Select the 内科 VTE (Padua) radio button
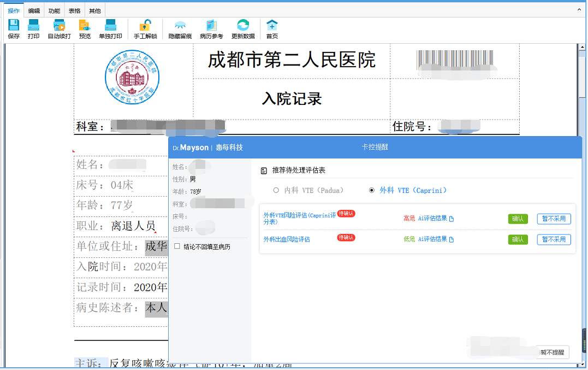Viewport: 588px width, 370px height. tap(276, 190)
